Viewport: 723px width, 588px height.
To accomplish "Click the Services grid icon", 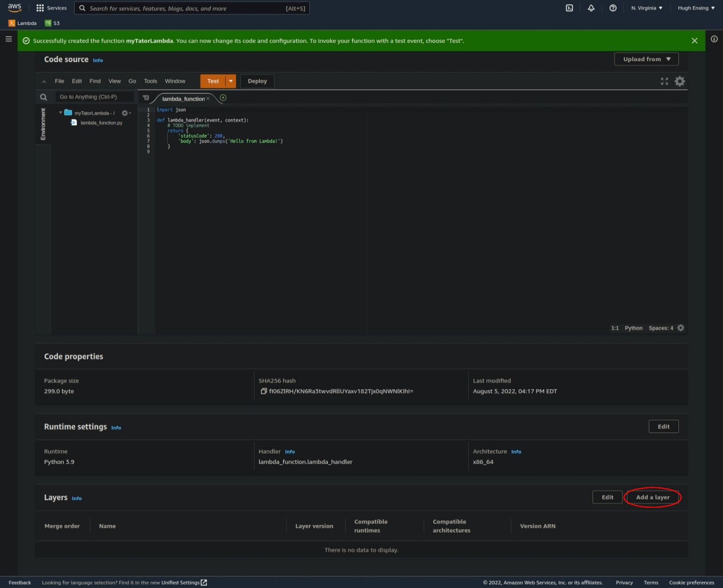I will [x=40, y=8].
